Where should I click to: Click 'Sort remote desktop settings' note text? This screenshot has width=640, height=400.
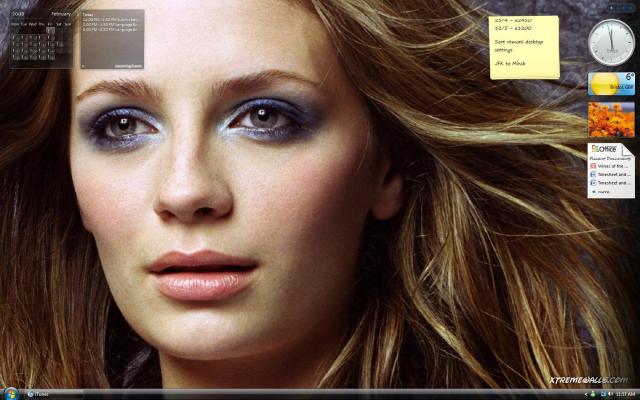tap(518, 46)
